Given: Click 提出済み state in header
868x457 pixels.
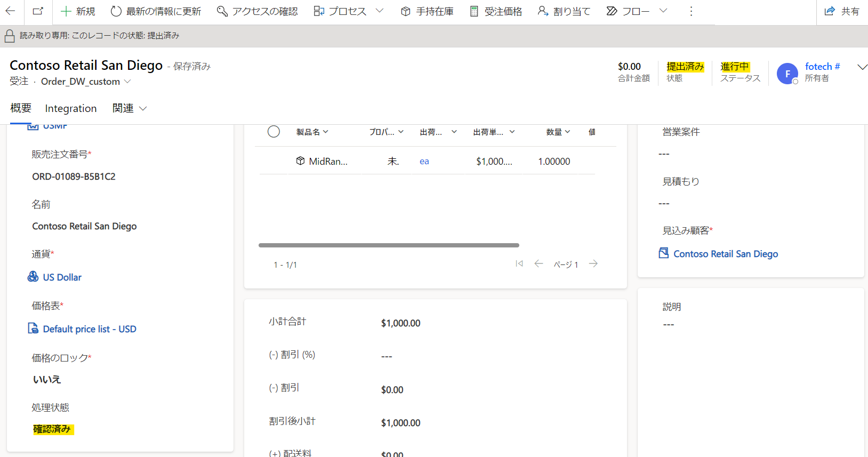Looking at the screenshot, I should pyautogui.click(x=686, y=67).
